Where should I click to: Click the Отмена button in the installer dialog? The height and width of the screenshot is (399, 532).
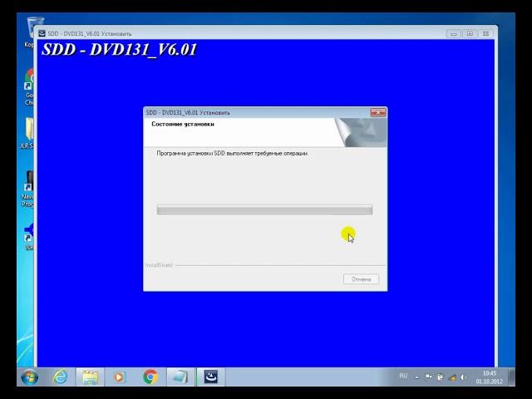[x=361, y=279]
